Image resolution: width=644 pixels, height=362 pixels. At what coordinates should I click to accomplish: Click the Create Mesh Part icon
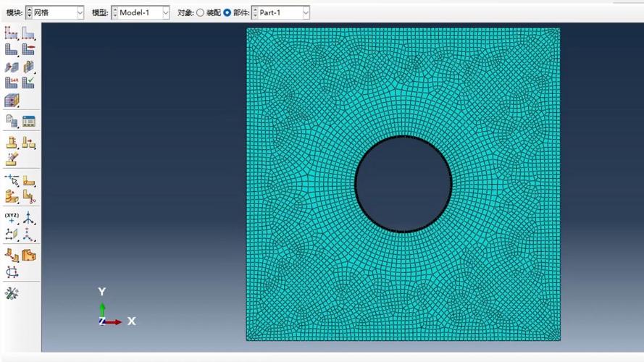tap(12, 121)
